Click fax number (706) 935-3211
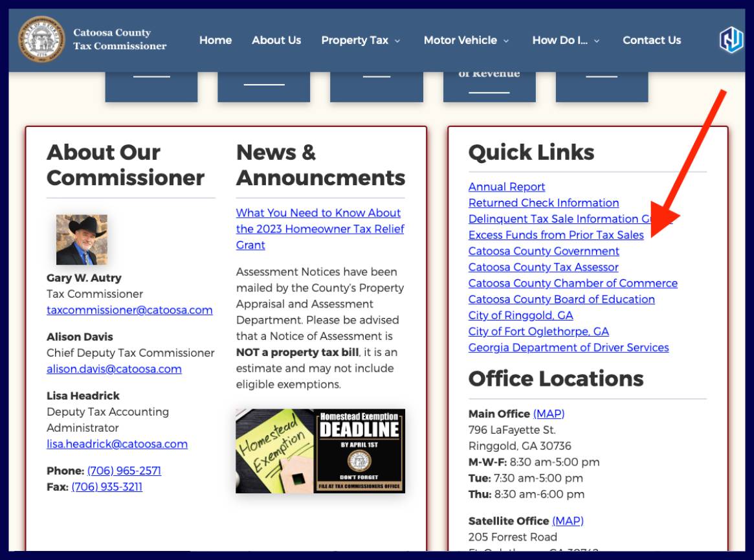Viewport: 754px width, 560px height. (107, 487)
